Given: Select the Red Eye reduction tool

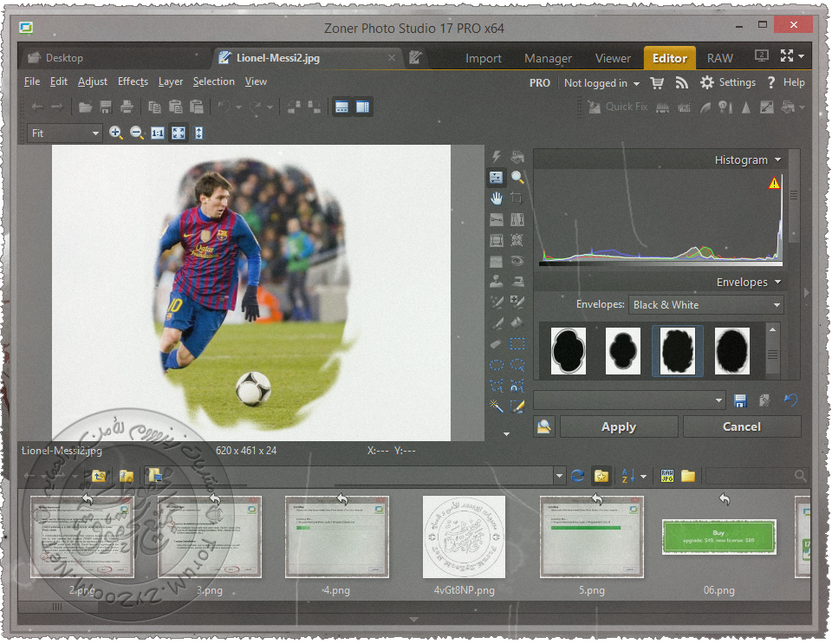Looking at the screenshot, I should pos(517,261).
